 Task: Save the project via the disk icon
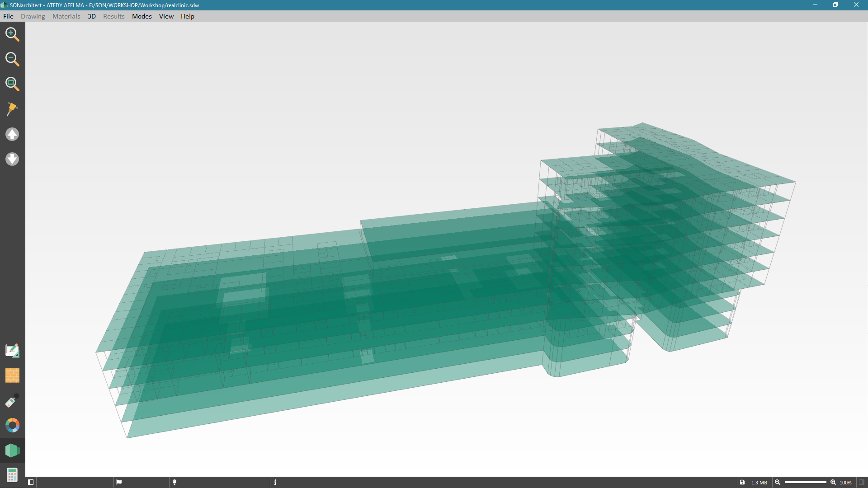(741, 482)
